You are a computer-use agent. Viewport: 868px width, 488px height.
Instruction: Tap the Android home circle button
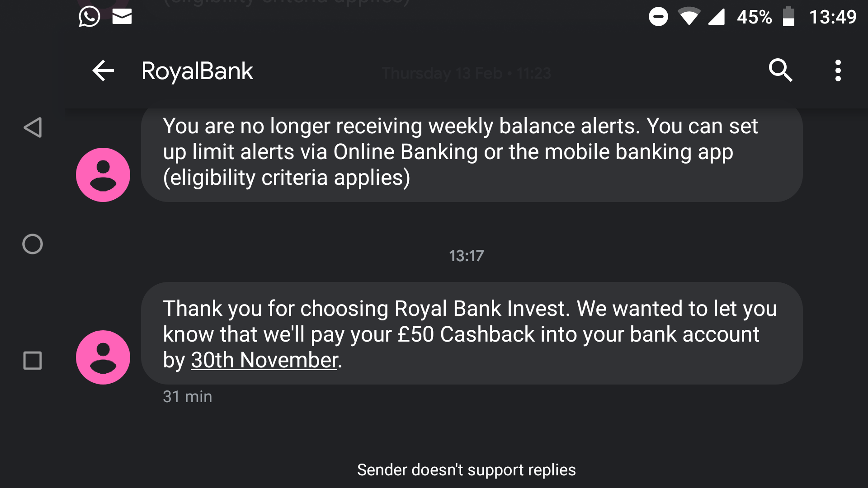[x=33, y=244]
